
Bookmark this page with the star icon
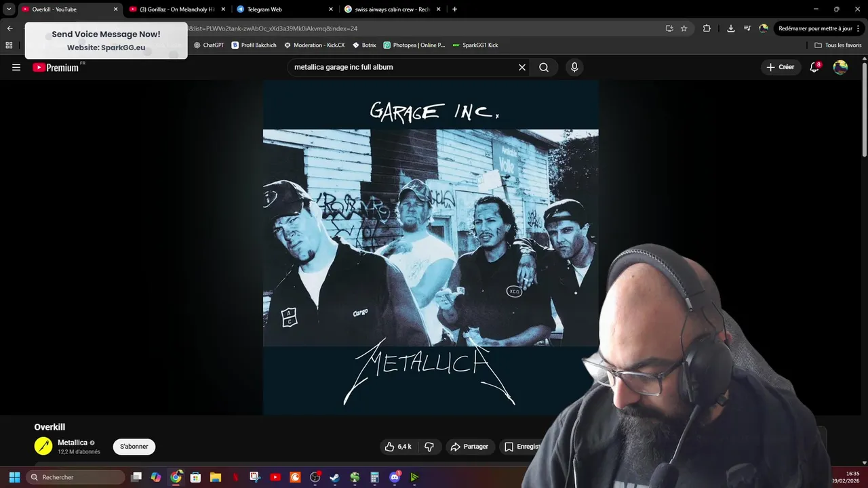click(684, 28)
